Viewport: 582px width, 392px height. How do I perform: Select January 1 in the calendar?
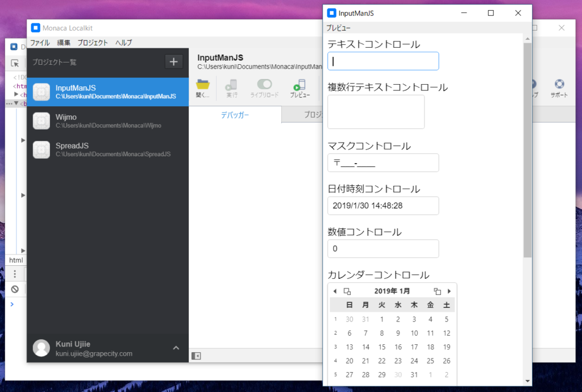click(x=382, y=319)
